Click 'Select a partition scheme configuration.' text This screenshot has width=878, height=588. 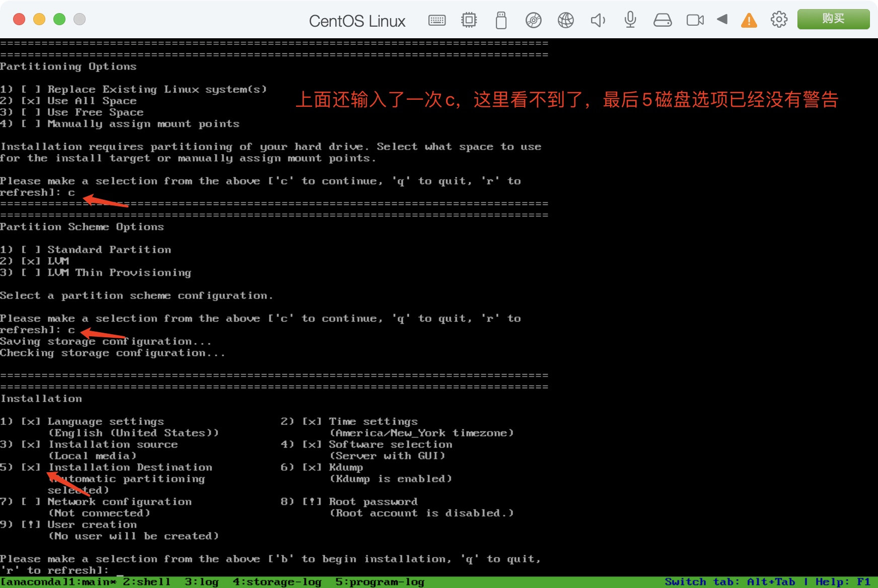tap(136, 296)
